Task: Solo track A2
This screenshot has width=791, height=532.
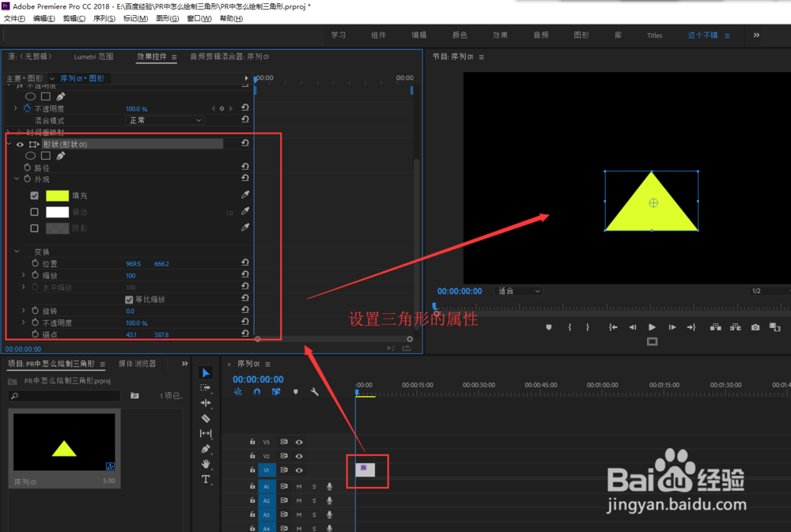Action: [x=314, y=500]
